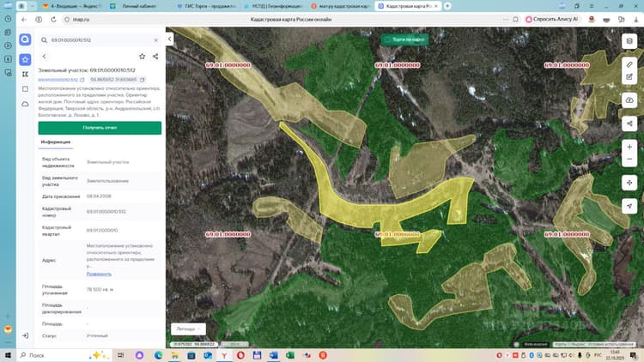Click the share map button on right
This screenshot has height=362, width=644.
point(629,124)
